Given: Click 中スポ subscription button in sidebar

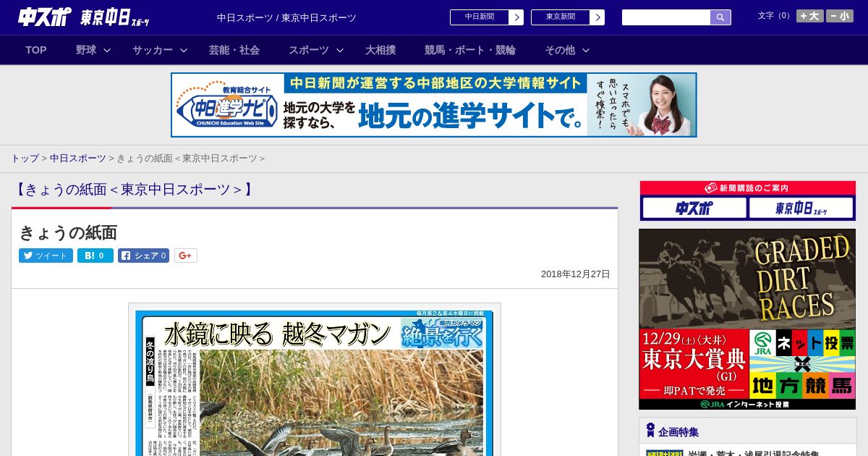Looking at the screenshot, I should point(694,208).
